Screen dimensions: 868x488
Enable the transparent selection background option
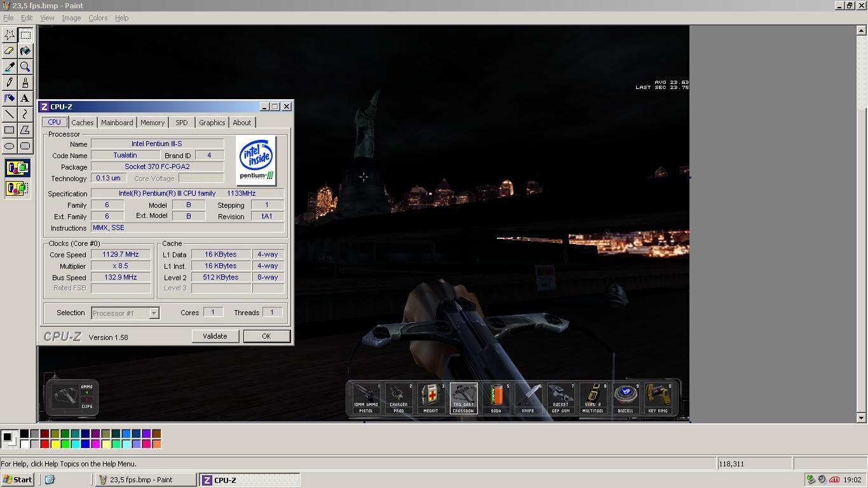[17, 189]
